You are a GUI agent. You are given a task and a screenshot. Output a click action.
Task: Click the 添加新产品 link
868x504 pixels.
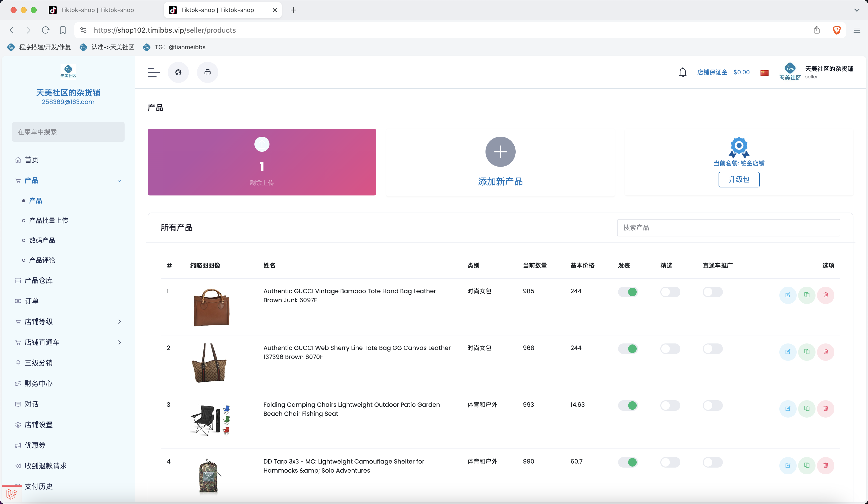click(x=500, y=182)
